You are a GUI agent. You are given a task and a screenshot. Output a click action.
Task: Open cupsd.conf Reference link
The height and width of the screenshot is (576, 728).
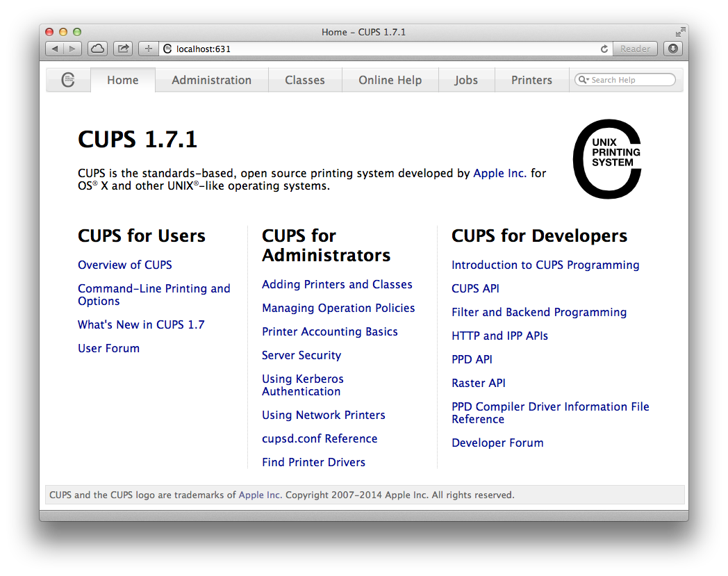click(x=320, y=438)
